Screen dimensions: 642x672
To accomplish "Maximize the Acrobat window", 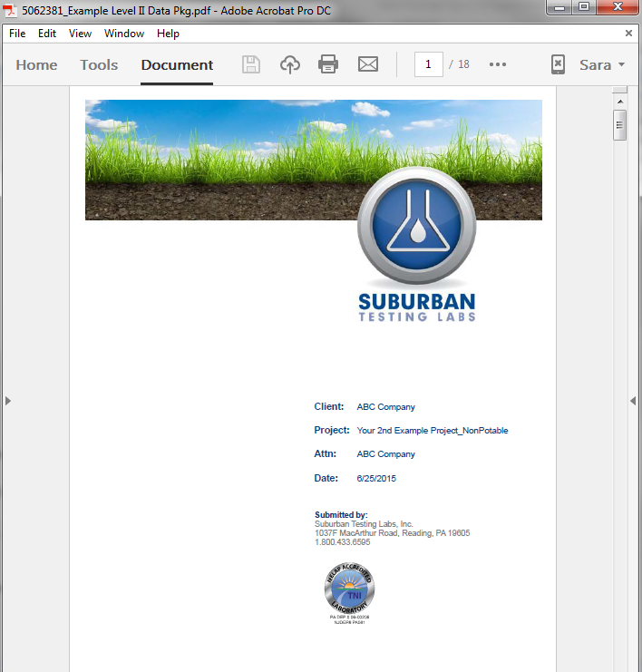I will click(584, 7).
